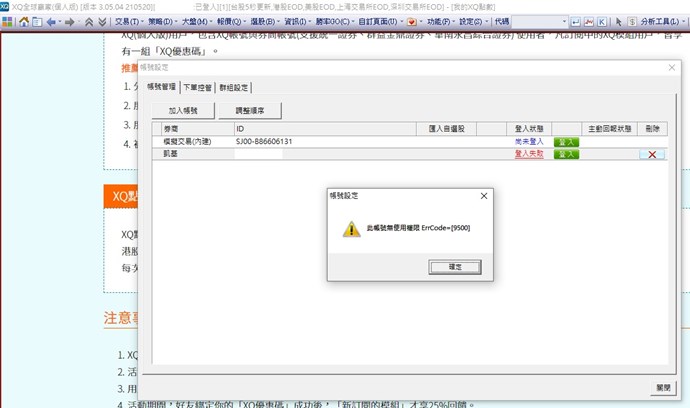Click the back arrow navigation icon

(x=50, y=21)
